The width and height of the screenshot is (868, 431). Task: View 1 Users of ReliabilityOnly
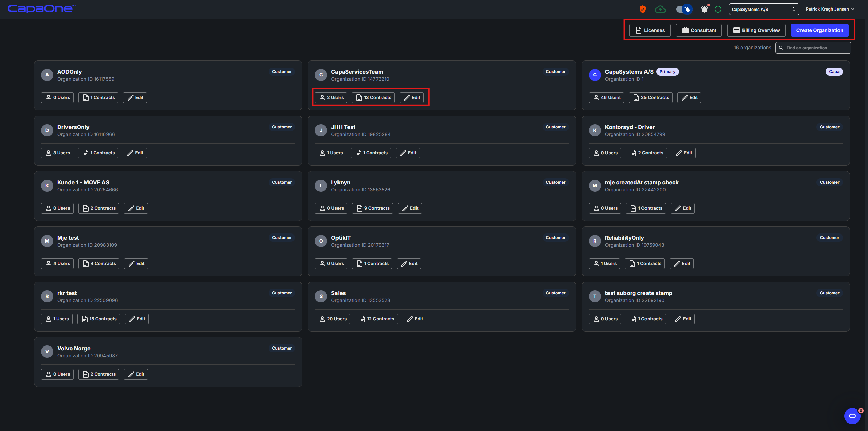(604, 264)
